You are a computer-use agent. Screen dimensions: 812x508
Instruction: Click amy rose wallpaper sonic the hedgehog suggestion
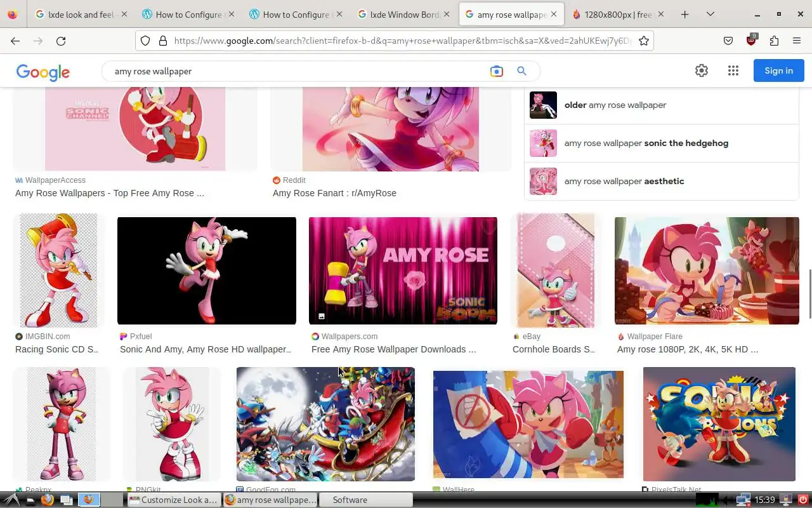[662, 143]
